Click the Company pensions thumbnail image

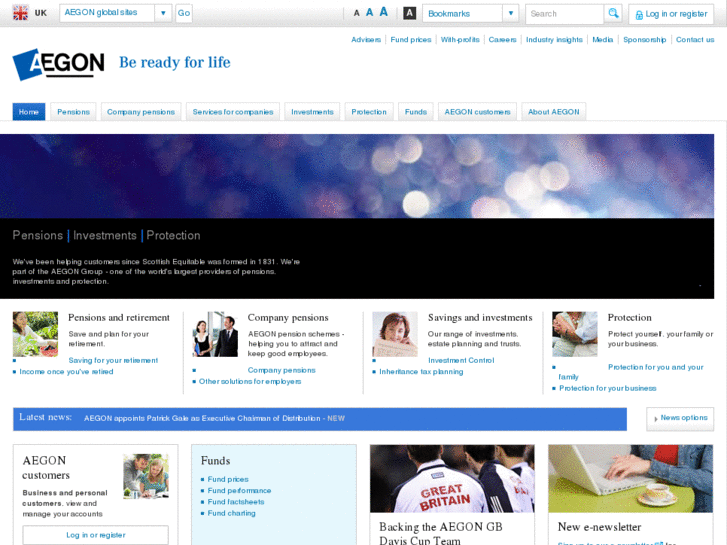tap(215, 334)
